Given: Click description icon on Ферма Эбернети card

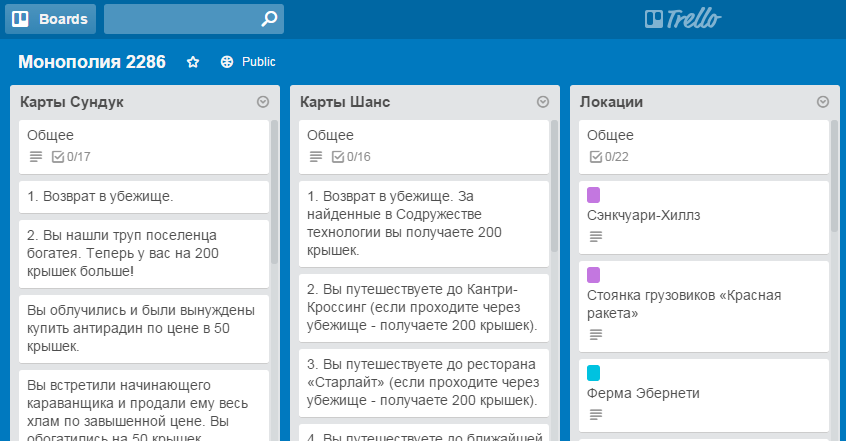Looking at the screenshot, I should pos(596,415).
